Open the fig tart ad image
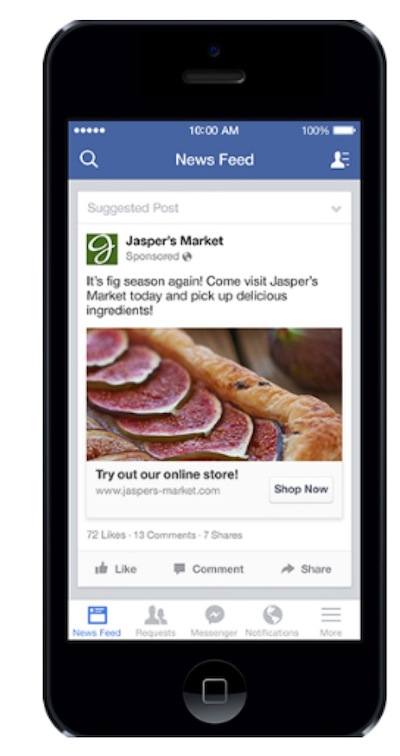Screen dimensions: 400x756 [214, 394]
